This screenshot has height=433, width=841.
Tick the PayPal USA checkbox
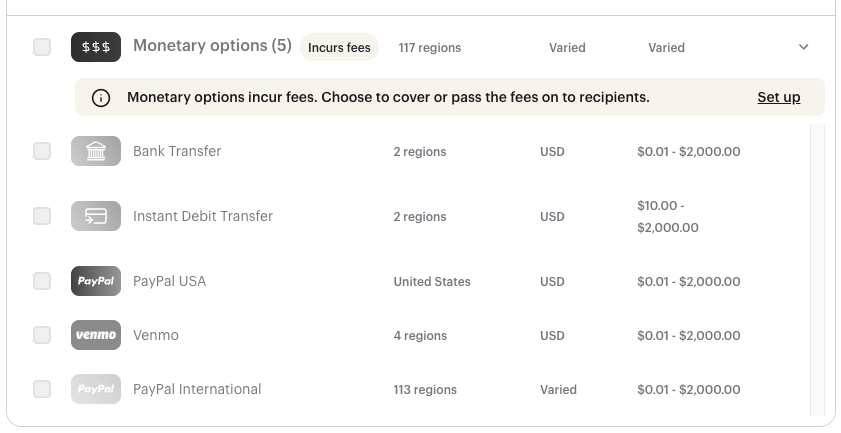[42, 281]
